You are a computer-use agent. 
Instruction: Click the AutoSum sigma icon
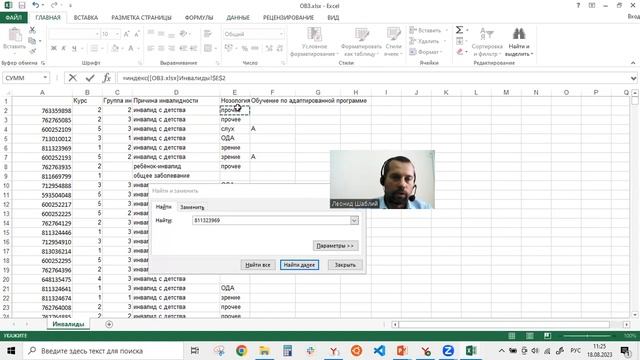[459, 30]
